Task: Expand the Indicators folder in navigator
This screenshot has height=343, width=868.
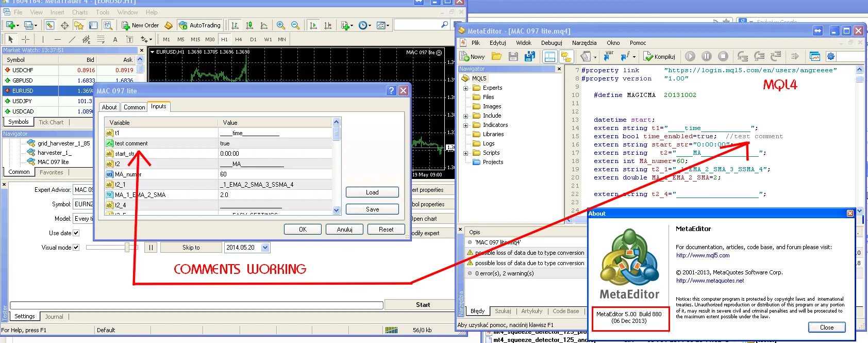Action: pyautogui.click(x=466, y=125)
